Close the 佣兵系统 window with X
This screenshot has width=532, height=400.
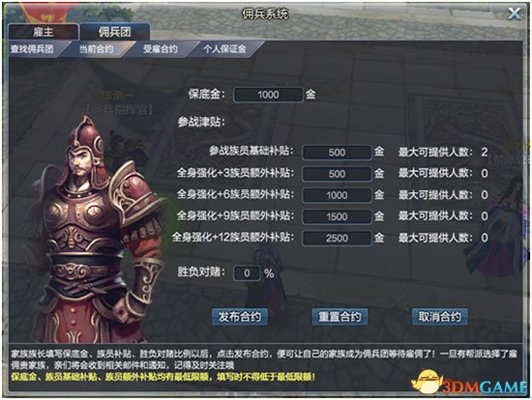514,14
